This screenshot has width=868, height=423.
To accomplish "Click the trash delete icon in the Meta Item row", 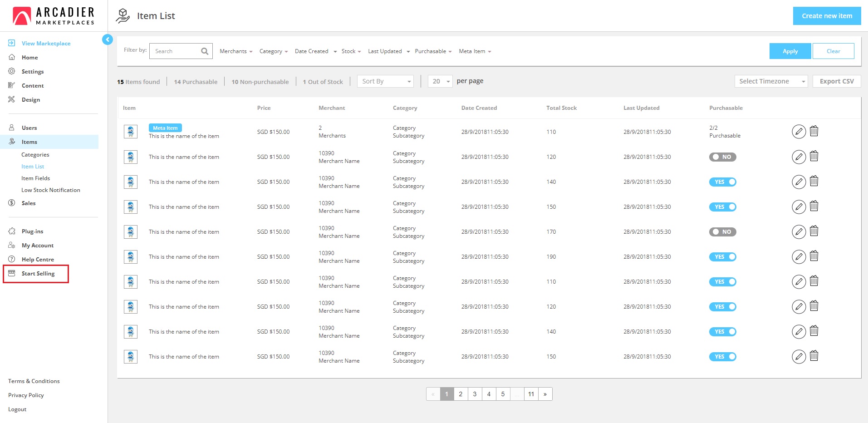I will click(814, 131).
